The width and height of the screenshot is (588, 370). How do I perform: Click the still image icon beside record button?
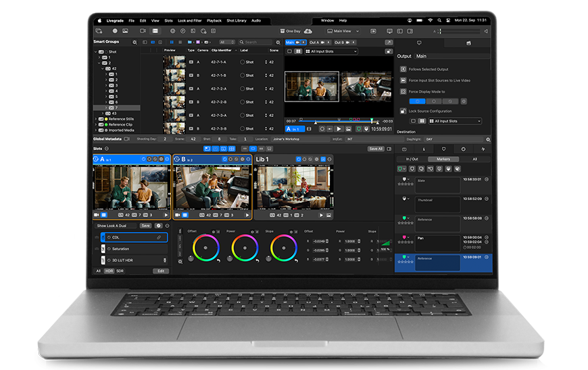coord(125,30)
